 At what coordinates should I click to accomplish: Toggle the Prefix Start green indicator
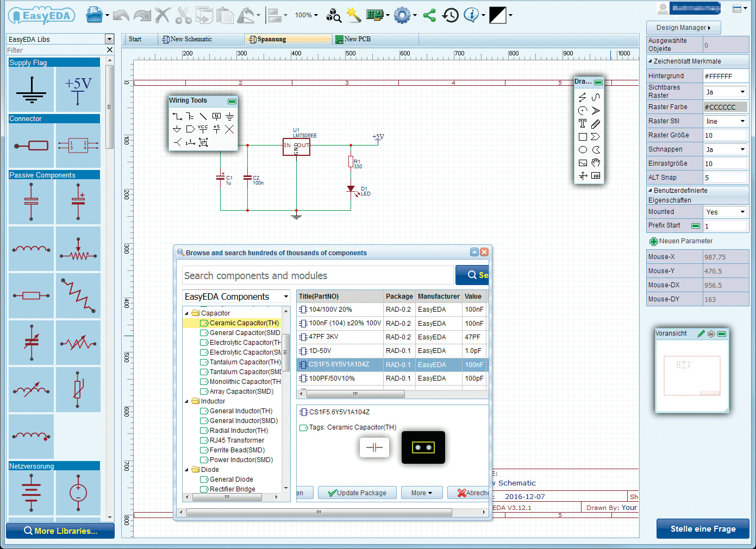(x=695, y=226)
